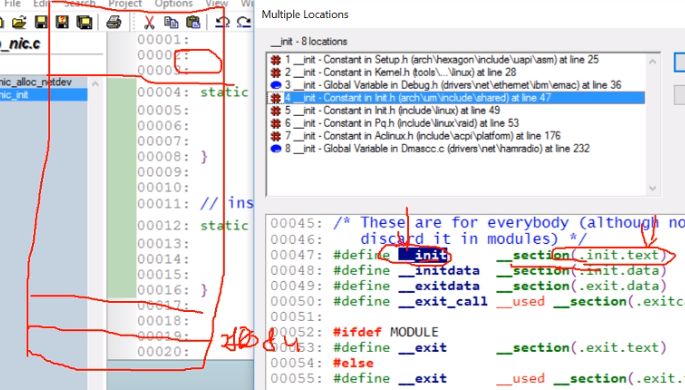The image size is (685, 390).
Task: Click line 00012 static in editor
Action: tap(224, 226)
